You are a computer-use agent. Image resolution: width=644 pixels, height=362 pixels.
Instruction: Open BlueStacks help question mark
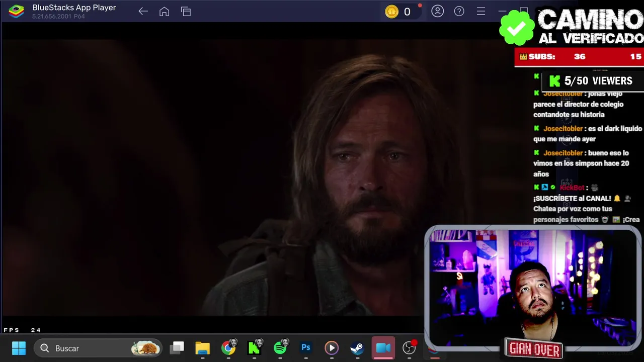pos(459,11)
